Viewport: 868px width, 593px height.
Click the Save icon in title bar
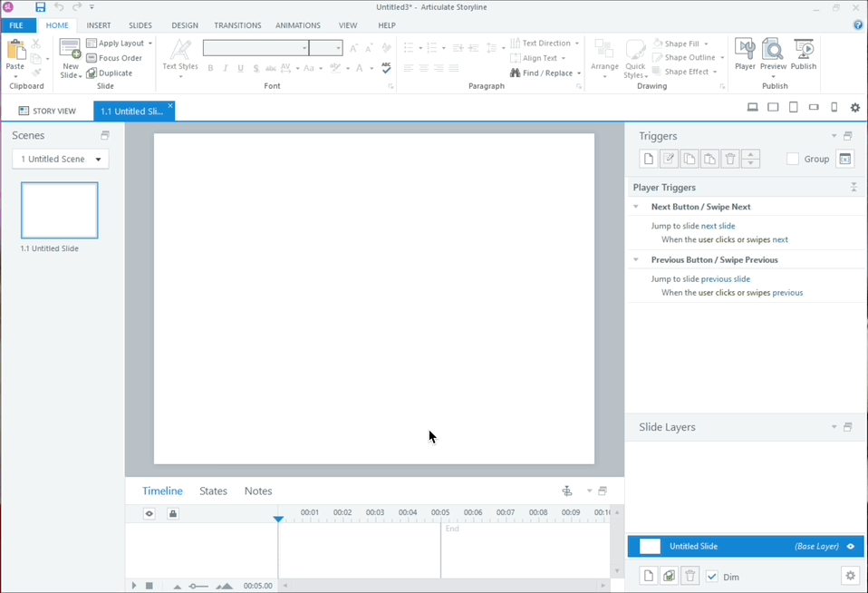click(40, 7)
